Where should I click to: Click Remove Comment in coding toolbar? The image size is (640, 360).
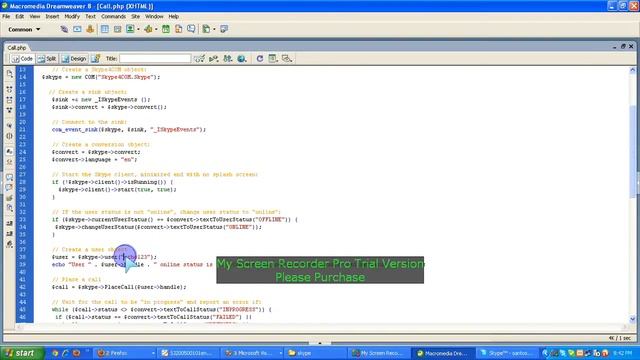[x=9, y=188]
